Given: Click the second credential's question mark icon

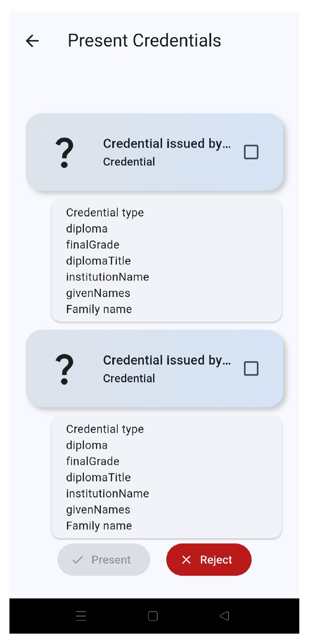Looking at the screenshot, I should pyautogui.click(x=64, y=369).
